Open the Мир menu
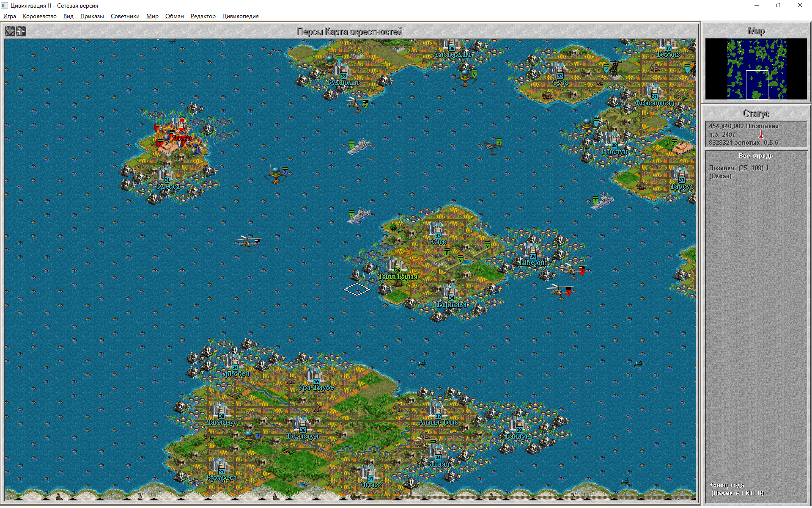Image resolution: width=812 pixels, height=508 pixels. [x=152, y=16]
